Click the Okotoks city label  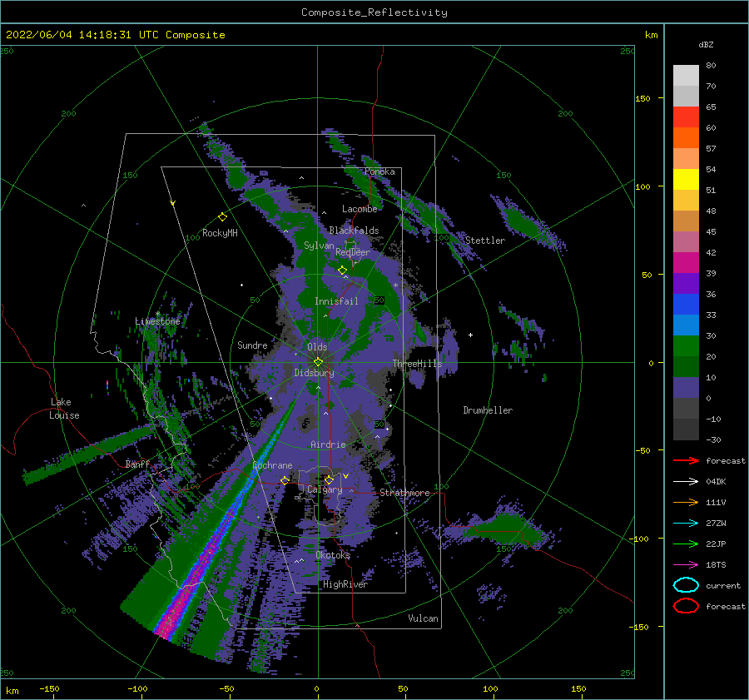[x=333, y=555]
